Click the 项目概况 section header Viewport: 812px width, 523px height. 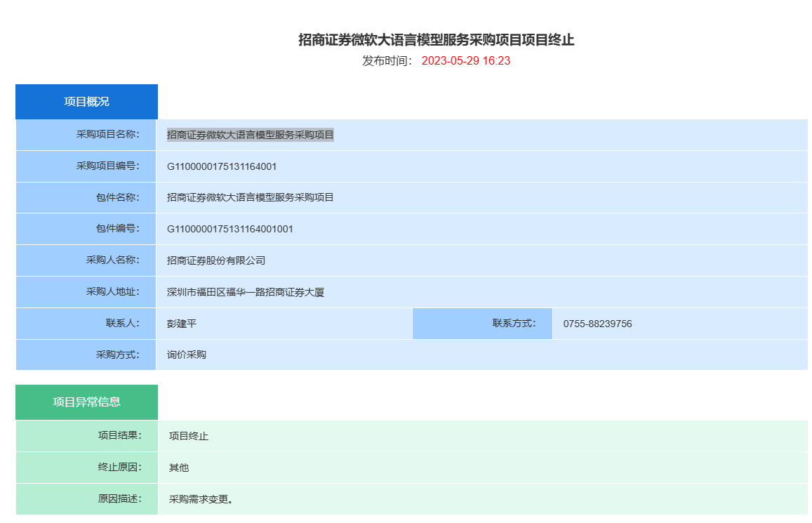pyautogui.click(x=86, y=102)
